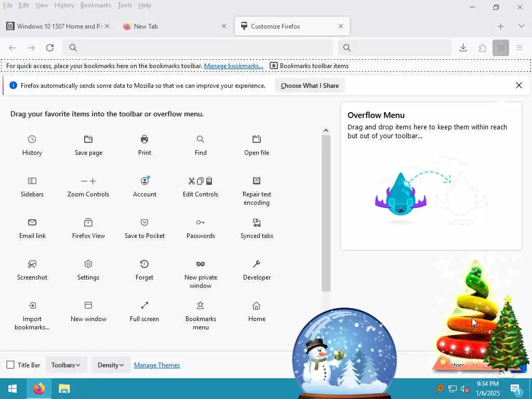Select the New private window item
The image size is (532, 399).
tap(201, 274)
